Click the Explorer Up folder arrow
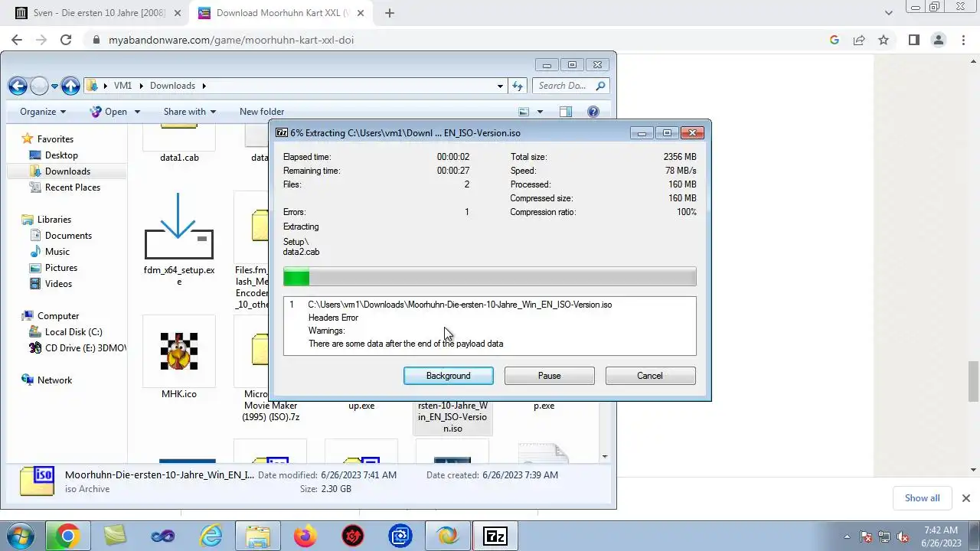Viewport: 980px width, 551px height. [70, 86]
